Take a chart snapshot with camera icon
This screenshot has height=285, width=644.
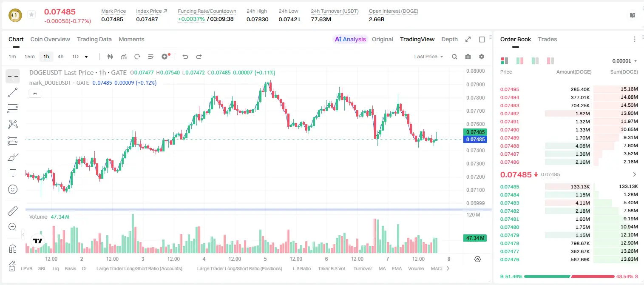tap(468, 57)
